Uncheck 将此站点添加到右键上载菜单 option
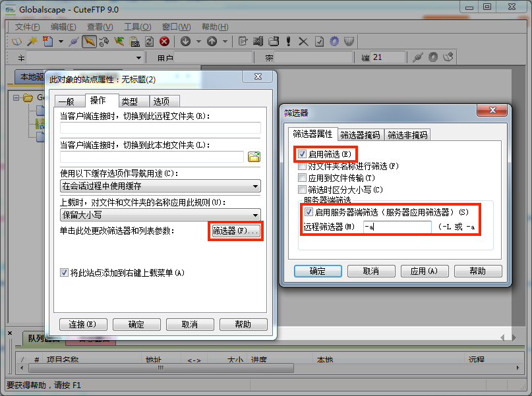This screenshot has width=532, height=396. coord(64,272)
